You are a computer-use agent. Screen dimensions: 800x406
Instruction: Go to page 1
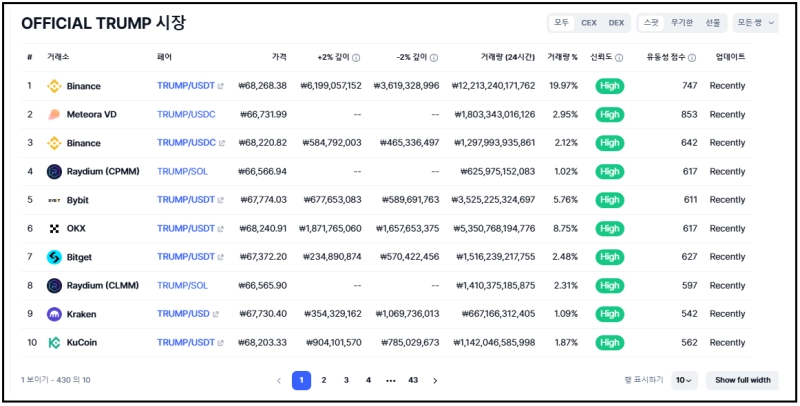point(302,380)
